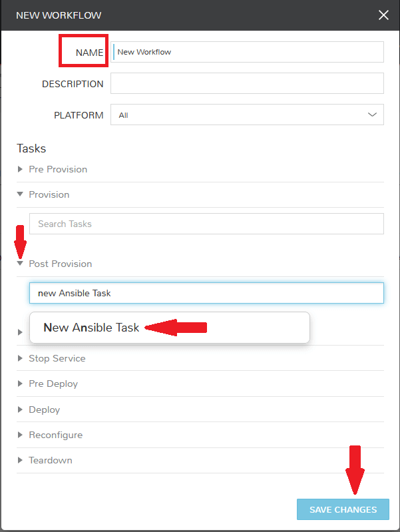
Task: Click the Teardown section label
Action: [x=51, y=460]
